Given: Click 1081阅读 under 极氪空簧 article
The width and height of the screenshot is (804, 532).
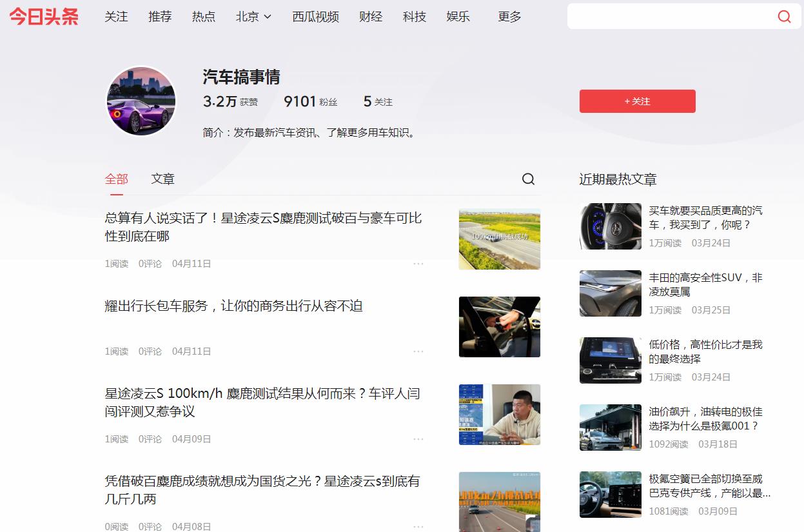Looking at the screenshot, I should pyautogui.click(x=669, y=511).
